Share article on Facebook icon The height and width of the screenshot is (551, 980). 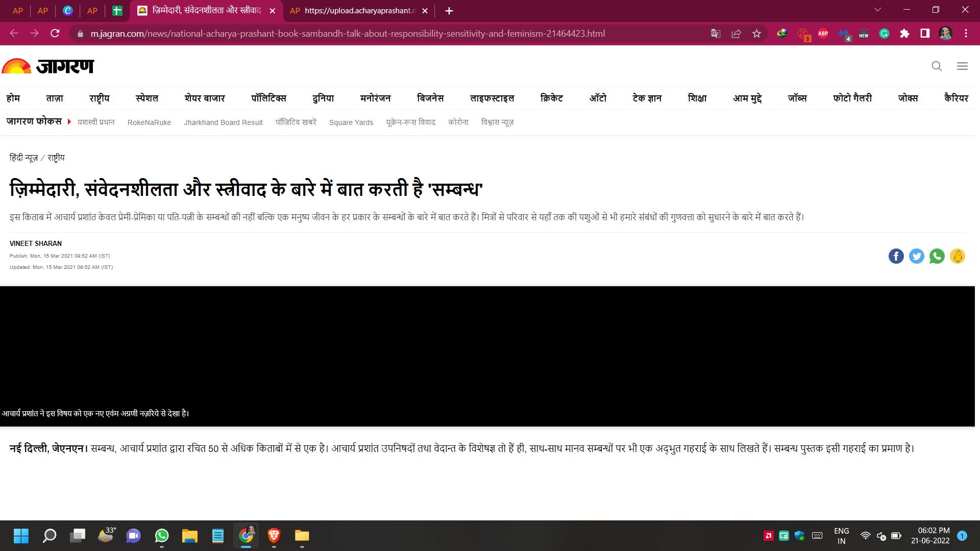click(x=896, y=256)
